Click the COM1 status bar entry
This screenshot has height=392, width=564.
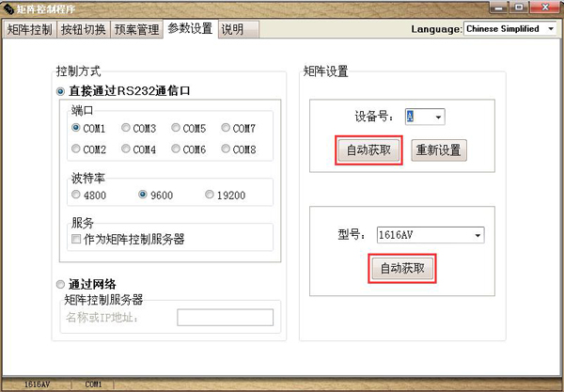(93, 384)
